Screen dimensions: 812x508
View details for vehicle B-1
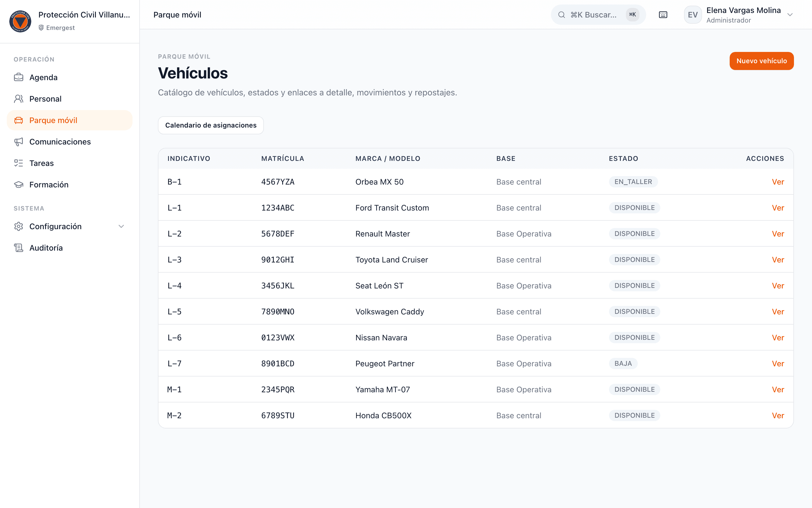778,182
